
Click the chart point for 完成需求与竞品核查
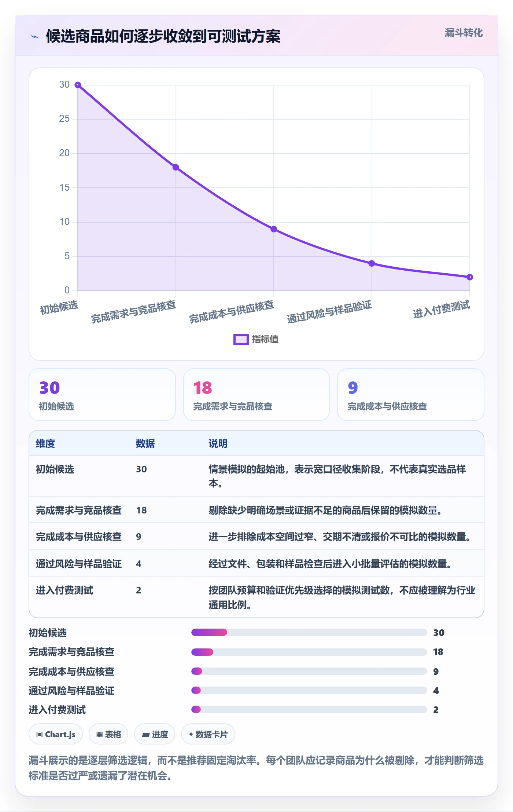[176, 167]
